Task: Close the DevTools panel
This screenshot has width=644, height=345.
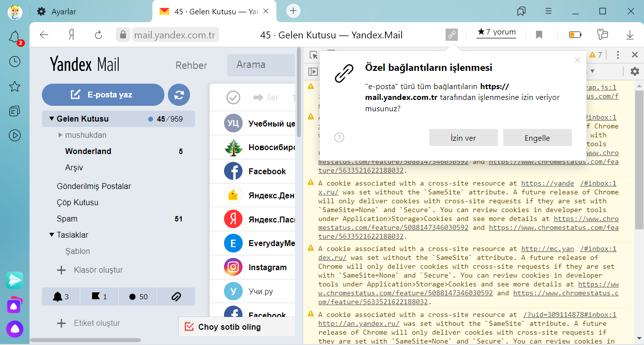Action: point(635,55)
